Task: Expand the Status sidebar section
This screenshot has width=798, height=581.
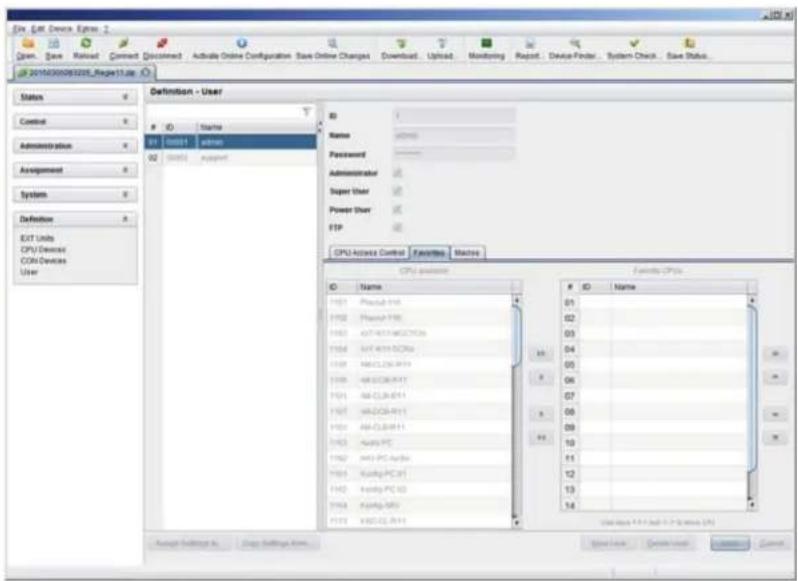Action: pyautogui.click(x=75, y=97)
